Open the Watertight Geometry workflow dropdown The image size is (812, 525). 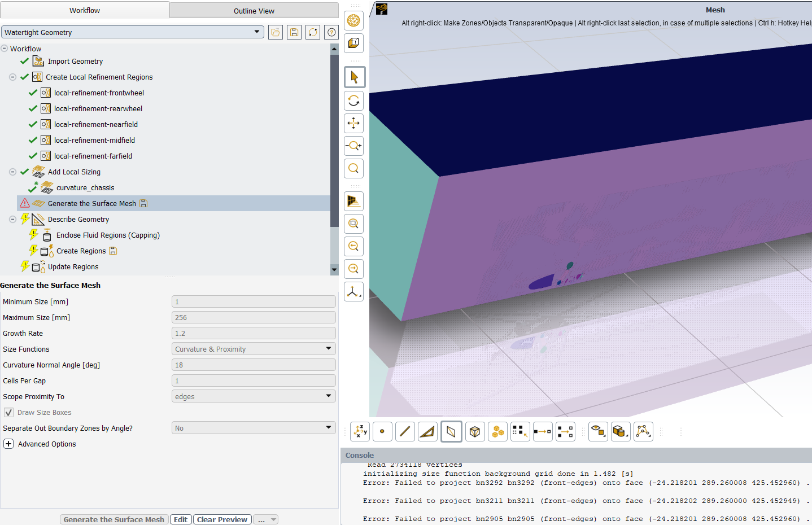[132, 32]
